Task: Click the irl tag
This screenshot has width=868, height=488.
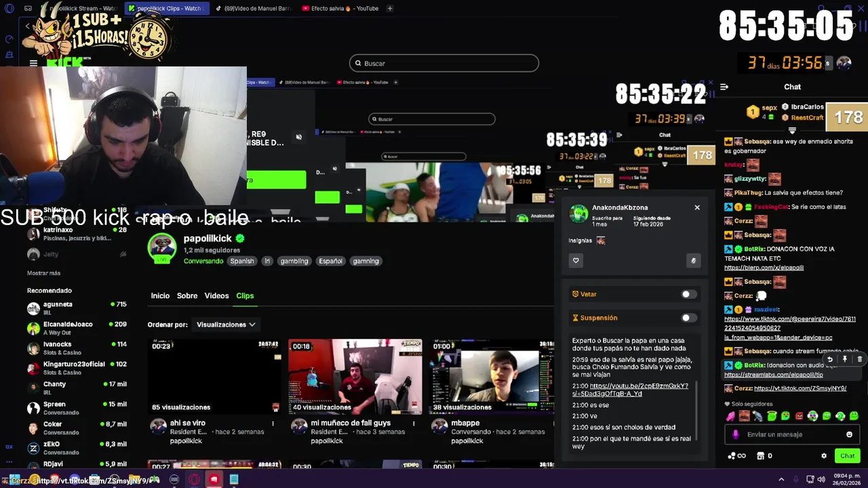Action: [x=267, y=261]
